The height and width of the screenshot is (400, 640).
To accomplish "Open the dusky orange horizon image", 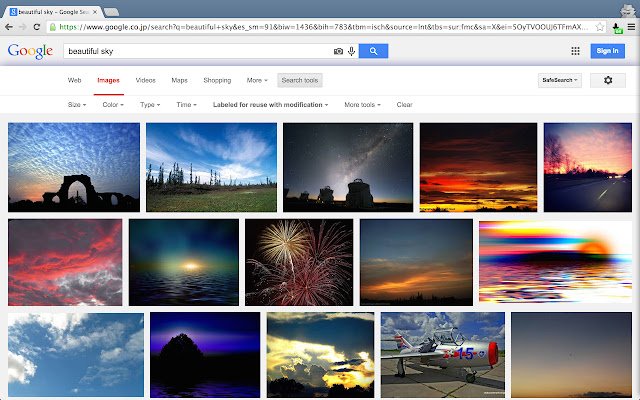I will 416,262.
